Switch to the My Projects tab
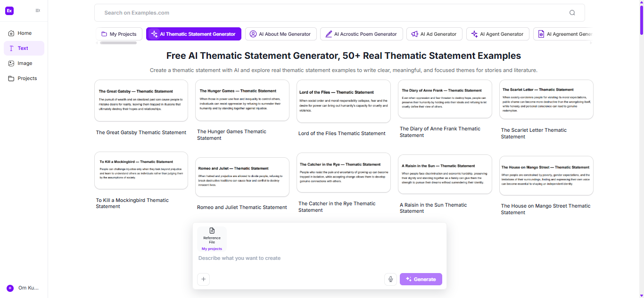644x298 pixels. coord(119,34)
